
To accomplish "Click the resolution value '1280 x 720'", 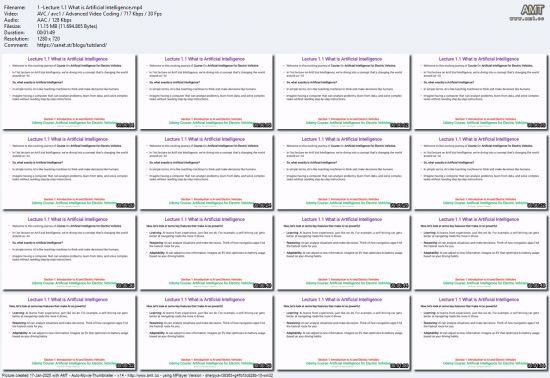I will coord(48,39).
